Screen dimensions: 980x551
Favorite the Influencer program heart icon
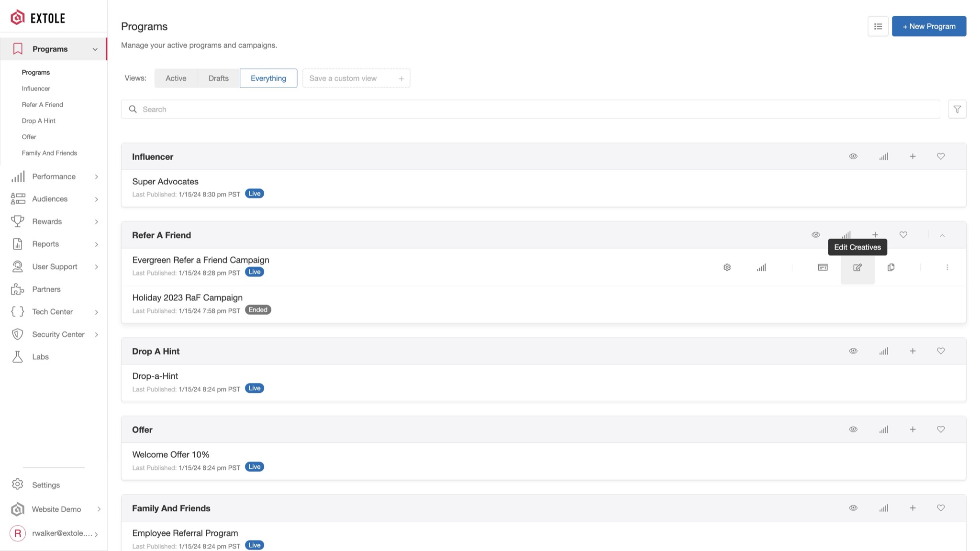[941, 156]
